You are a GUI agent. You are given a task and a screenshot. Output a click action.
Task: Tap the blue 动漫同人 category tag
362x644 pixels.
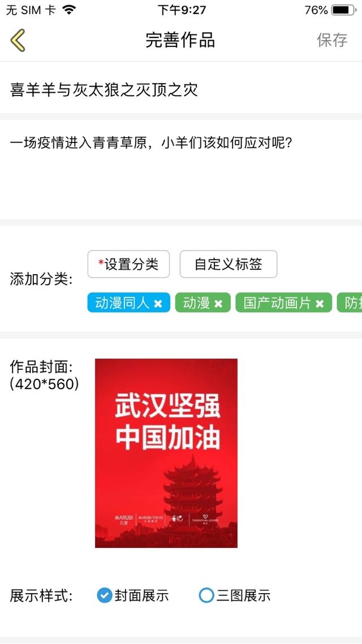tap(122, 304)
